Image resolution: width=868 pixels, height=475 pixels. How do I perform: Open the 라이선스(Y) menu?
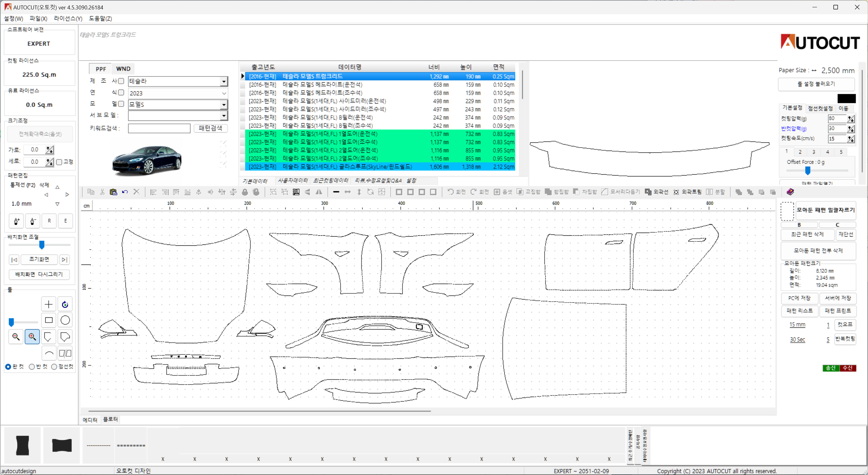pos(68,19)
